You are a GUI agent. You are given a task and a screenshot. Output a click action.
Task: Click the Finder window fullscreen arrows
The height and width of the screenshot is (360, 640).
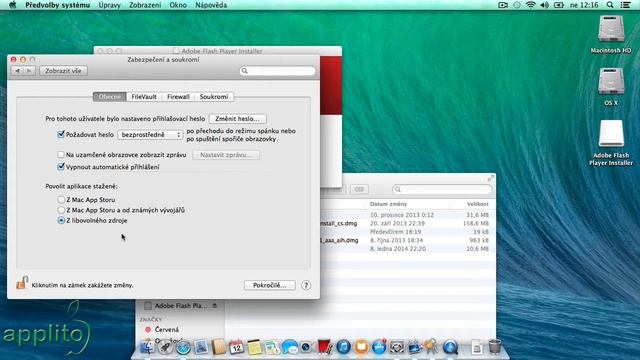tap(490, 178)
